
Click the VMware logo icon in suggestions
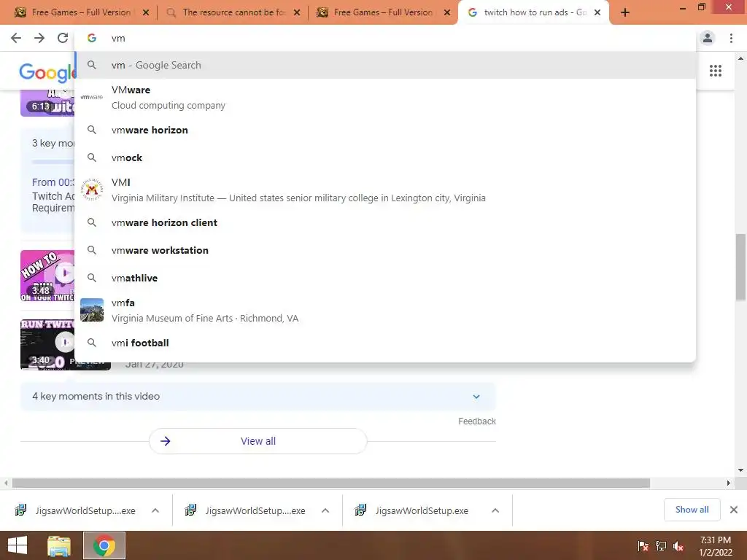tap(92, 97)
